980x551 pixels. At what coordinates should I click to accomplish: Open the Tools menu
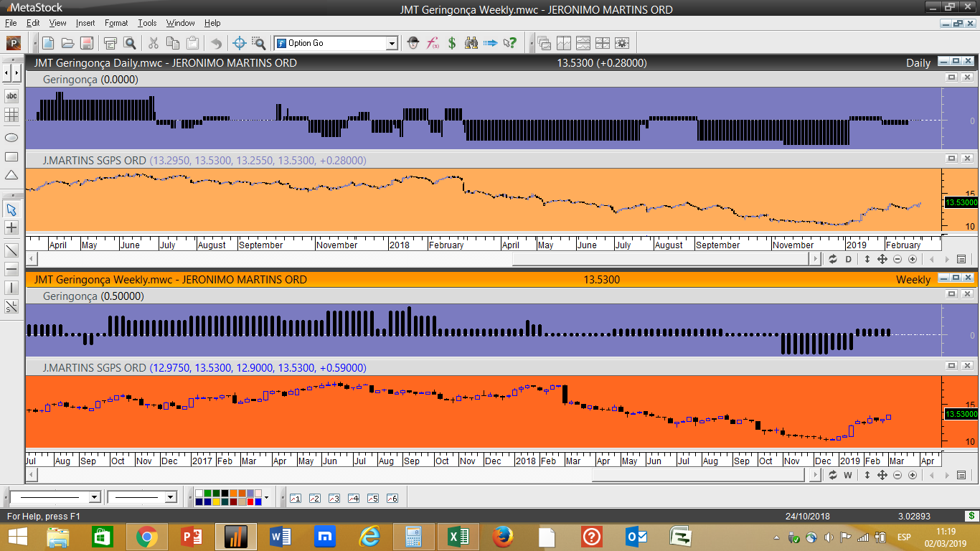click(147, 23)
